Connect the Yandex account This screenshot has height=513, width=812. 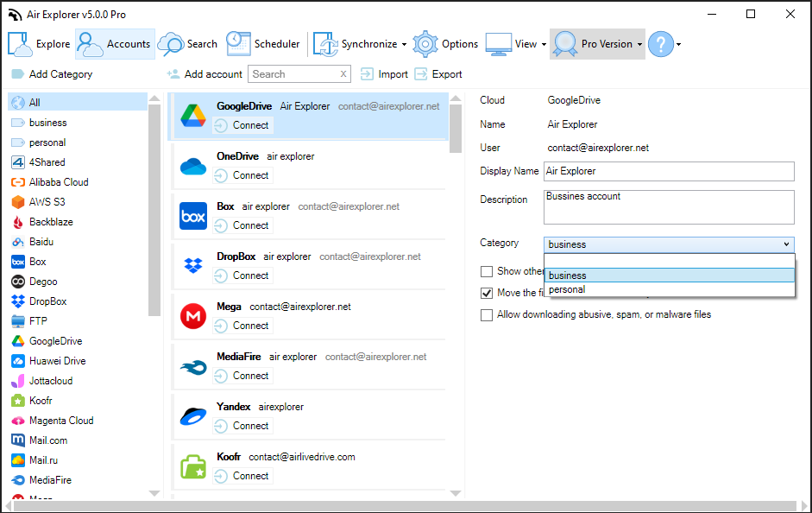[242, 426]
